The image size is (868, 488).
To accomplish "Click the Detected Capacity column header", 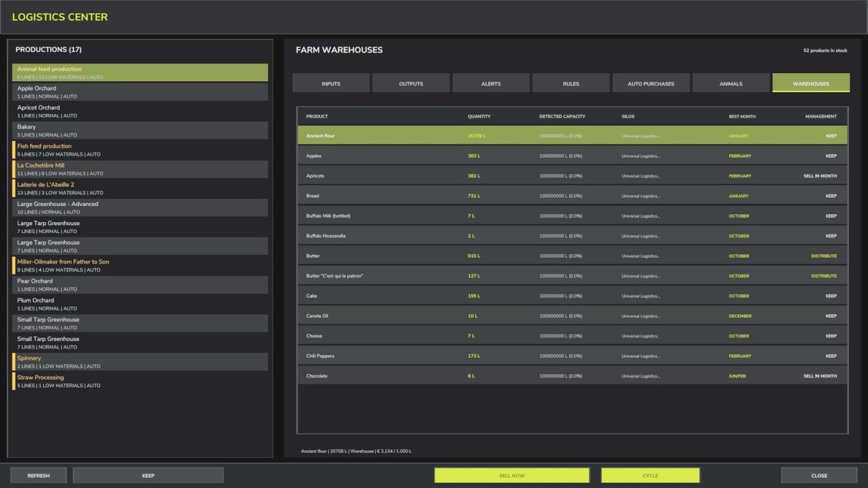I will (x=562, y=117).
